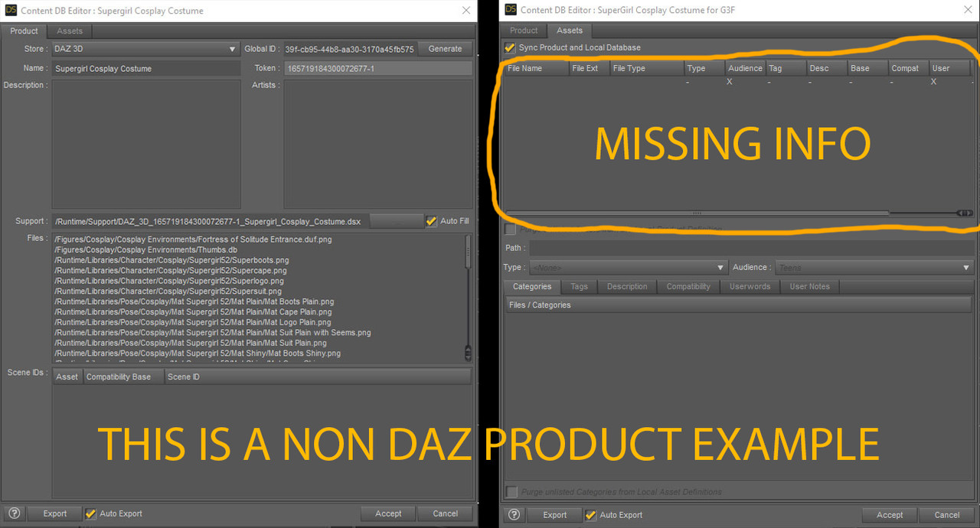Select the Thumbs.db file entry

(145, 250)
